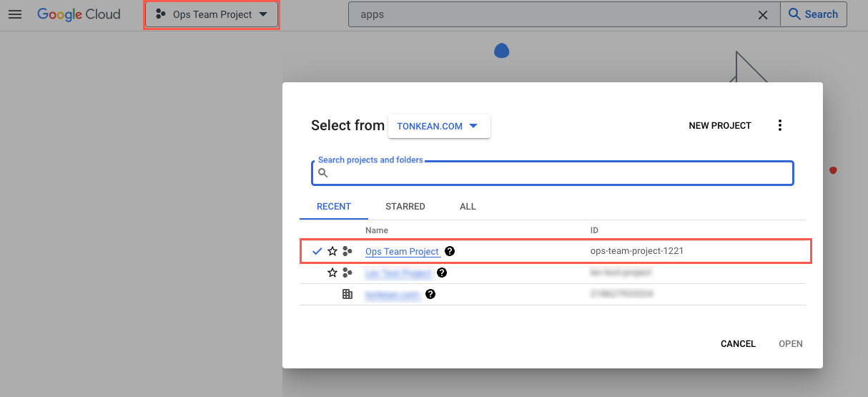
Task: Click the organization building icon
Action: click(347, 294)
